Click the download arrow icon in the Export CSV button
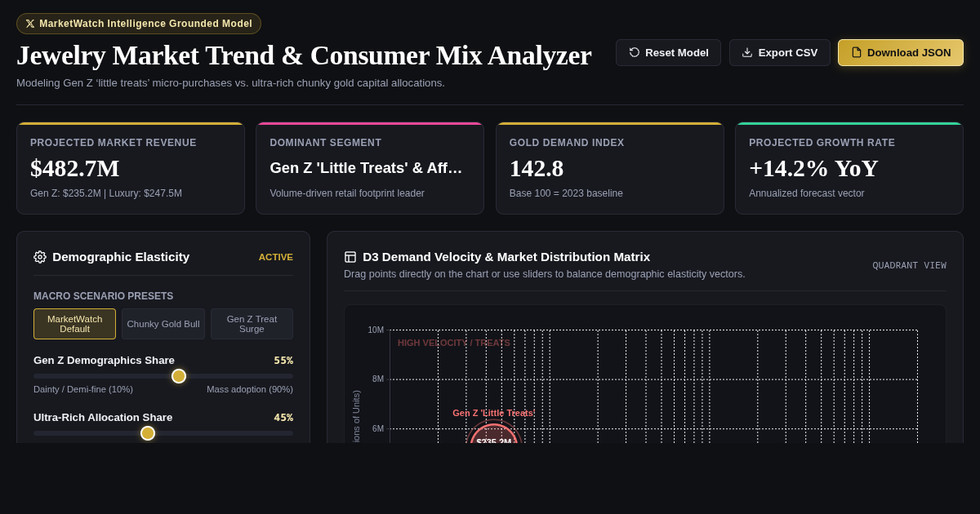 [747, 52]
